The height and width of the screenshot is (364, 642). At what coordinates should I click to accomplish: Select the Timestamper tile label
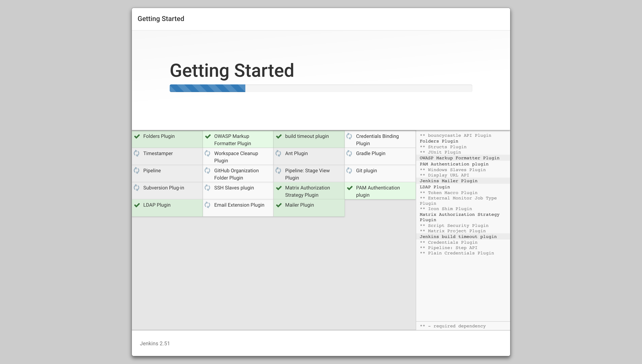pos(158,154)
